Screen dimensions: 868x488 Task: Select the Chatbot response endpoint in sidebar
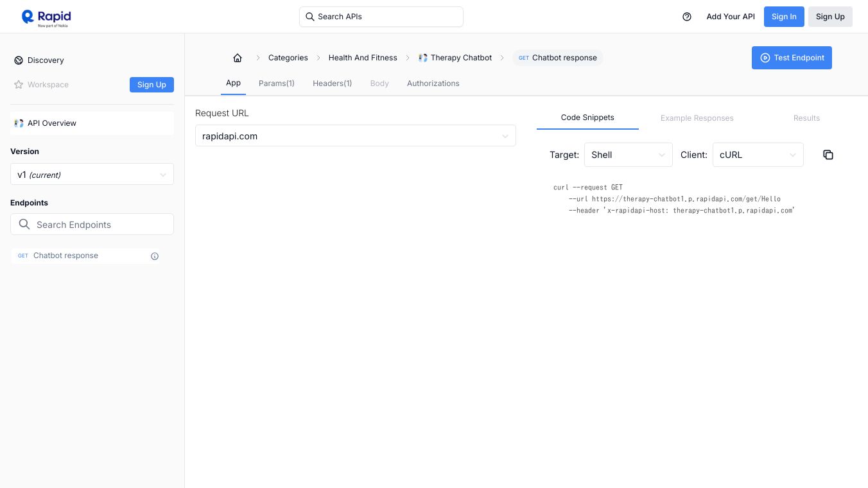[x=86, y=256]
